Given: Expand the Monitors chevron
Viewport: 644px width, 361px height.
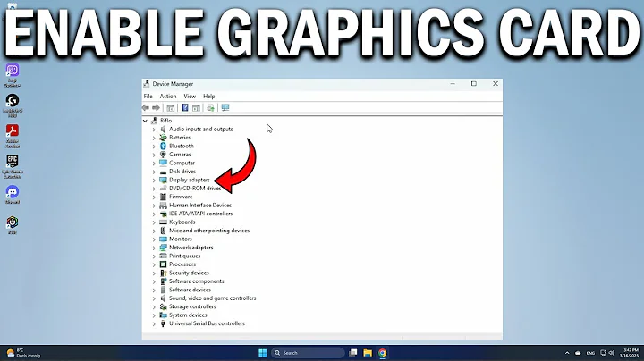Looking at the screenshot, I should pyautogui.click(x=154, y=239).
